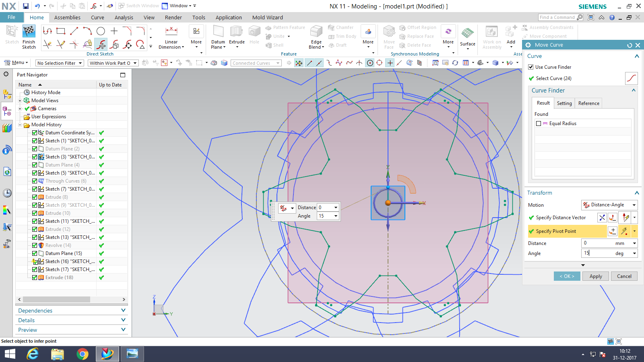Click the Edge Blend icon

316,32
